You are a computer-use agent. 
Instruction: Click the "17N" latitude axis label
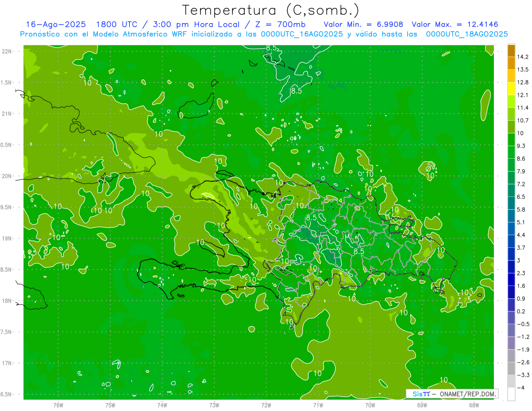coord(7,363)
